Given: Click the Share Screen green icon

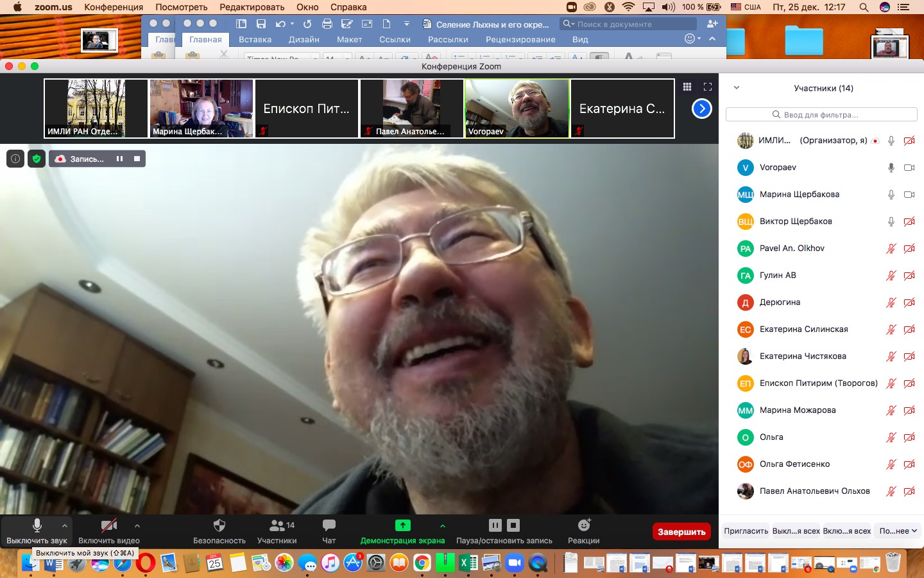Looking at the screenshot, I should click(402, 526).
